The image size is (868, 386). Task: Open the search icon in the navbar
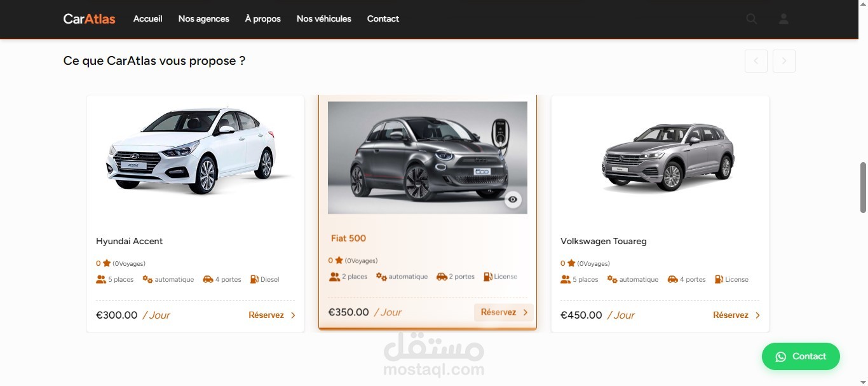click(x=752, y=19)
